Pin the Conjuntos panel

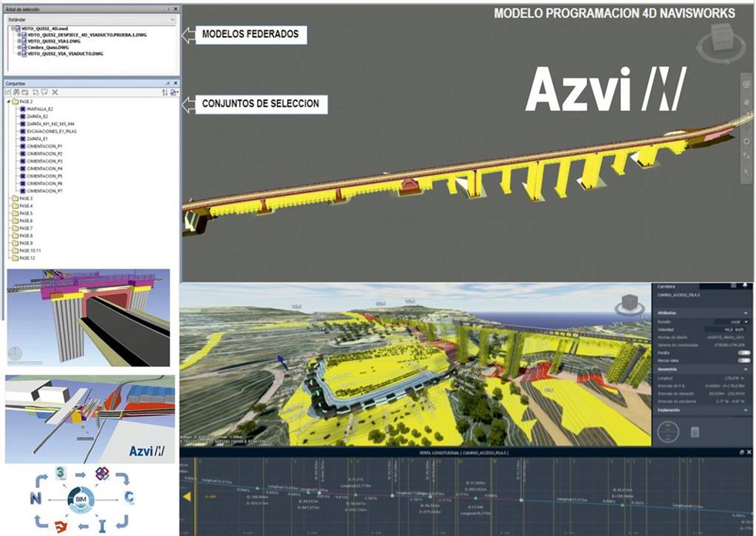coord(168,83)
